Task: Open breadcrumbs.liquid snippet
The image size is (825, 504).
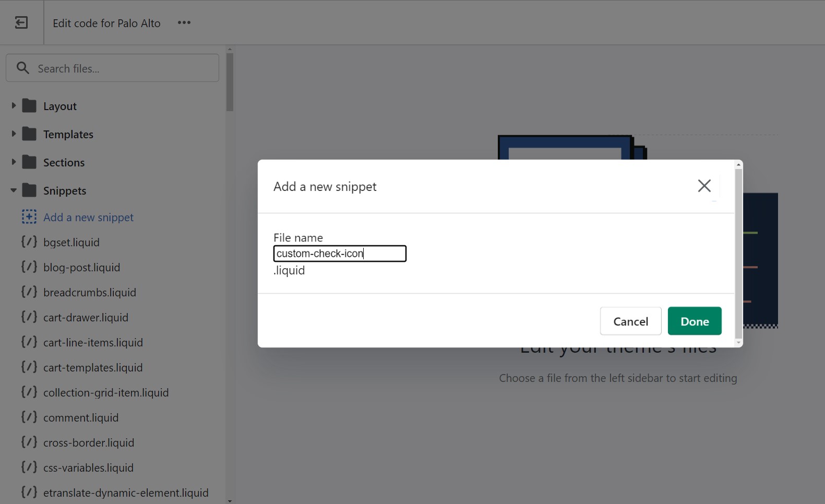Action: (90, 292)
